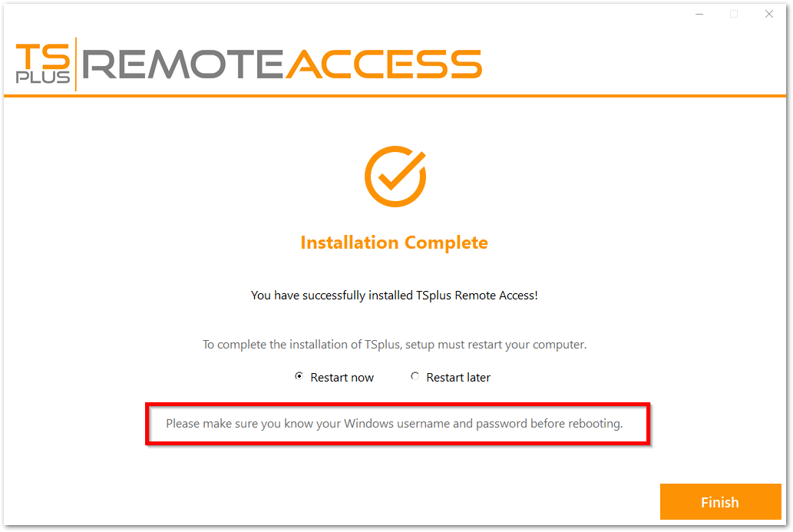Click the Installation Complete heading
The height and width of the screenshot is (532, 793).
tap(395, 243)
